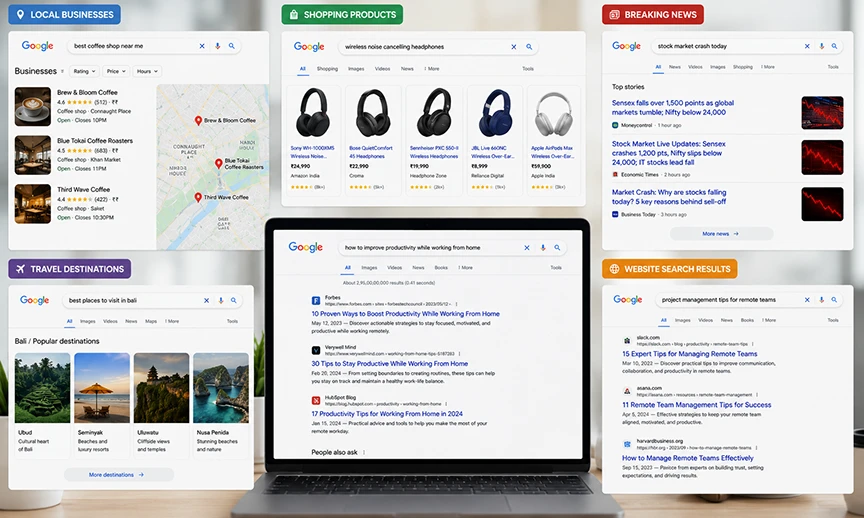
Task: Click search magnifier in project management panel
Action: [x=834, y=300]
